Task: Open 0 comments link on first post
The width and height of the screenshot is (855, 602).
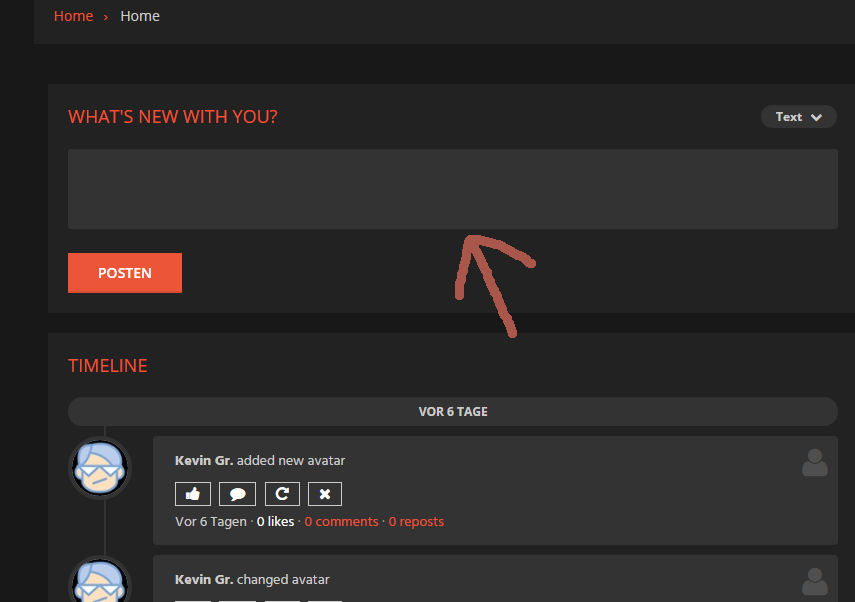Action: (341, 522)
